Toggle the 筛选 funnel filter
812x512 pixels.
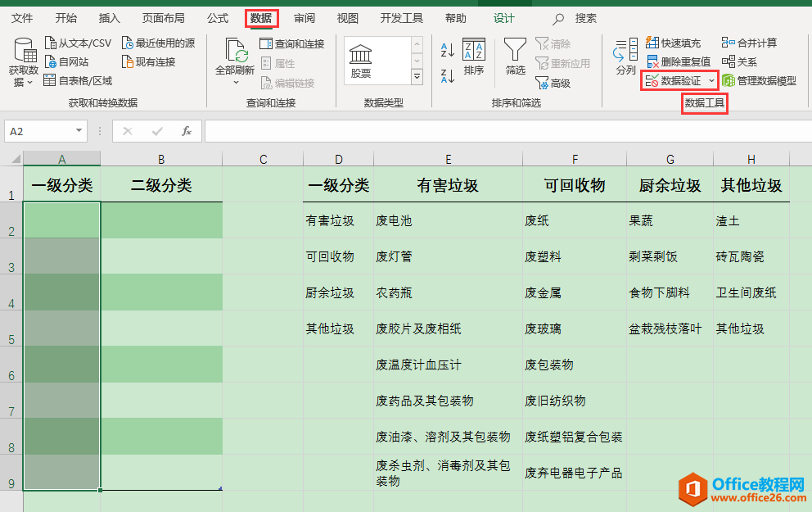pos(515,57)
